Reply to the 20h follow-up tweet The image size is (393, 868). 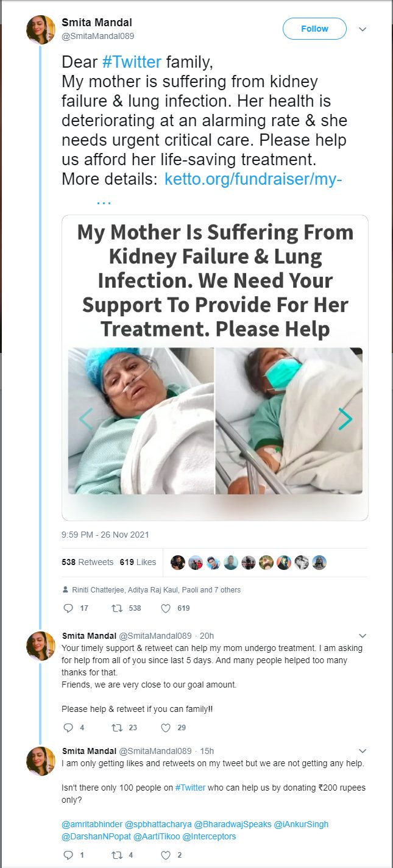[x=68, y=727]
